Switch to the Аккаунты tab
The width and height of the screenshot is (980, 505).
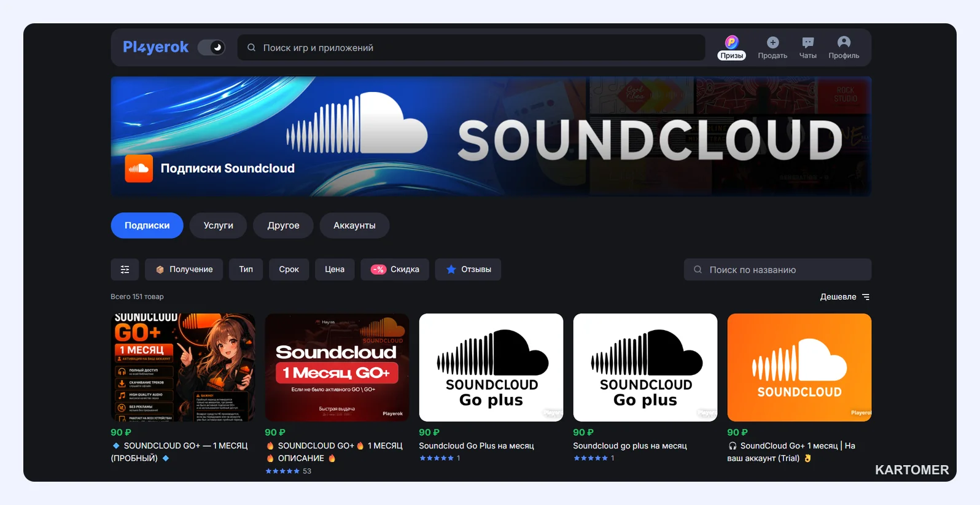(354, 225)
